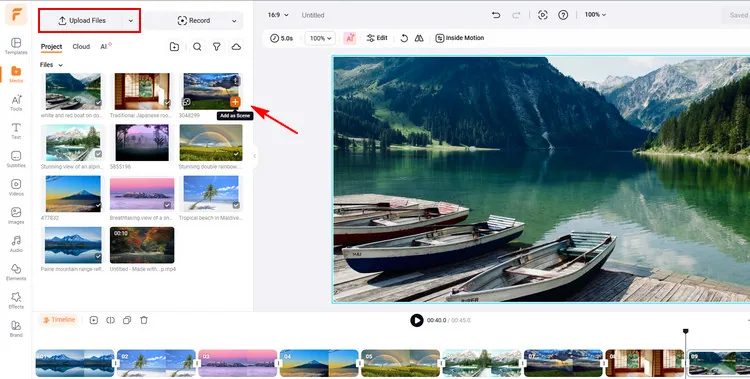Open the 16:9 aspect ratio dropdown
The image size is (750, 379).
coord(278,15)
